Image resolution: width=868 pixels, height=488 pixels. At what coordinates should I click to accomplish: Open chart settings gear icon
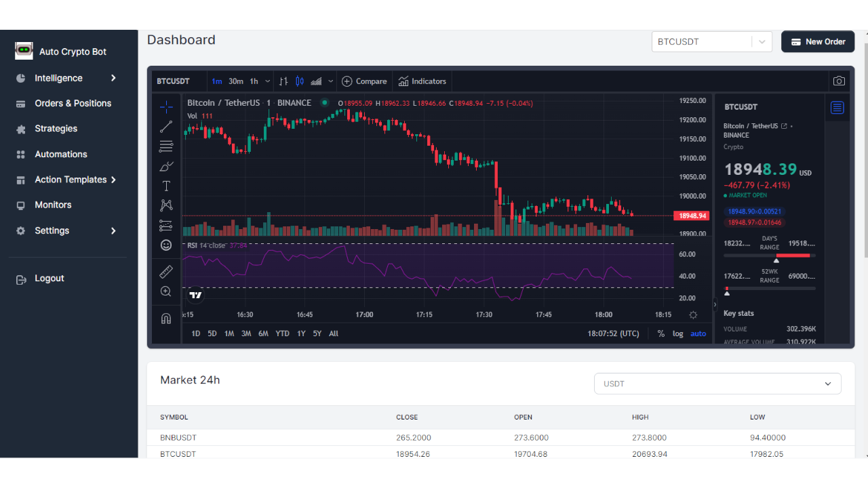click(x=693, y=314)
